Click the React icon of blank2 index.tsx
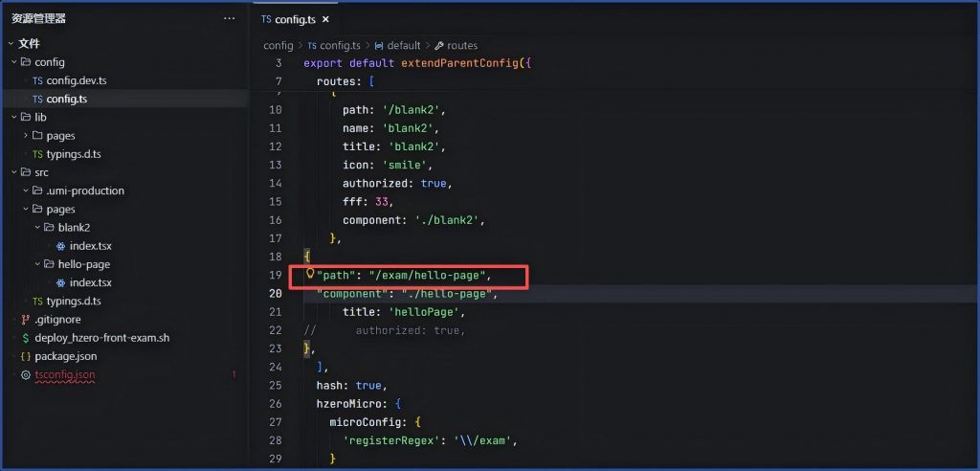Image resolution: width=980 pixels, height=471 pixels. pos(61,246)
